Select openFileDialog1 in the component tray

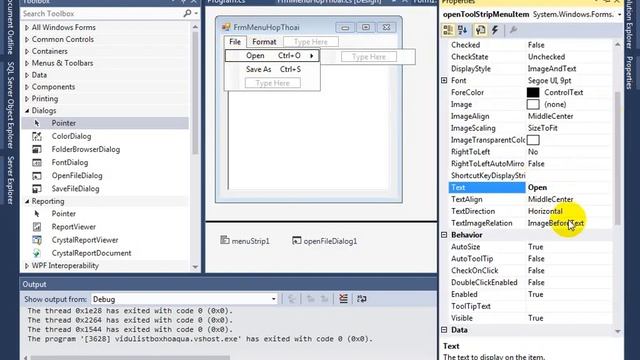pos(324,241)
